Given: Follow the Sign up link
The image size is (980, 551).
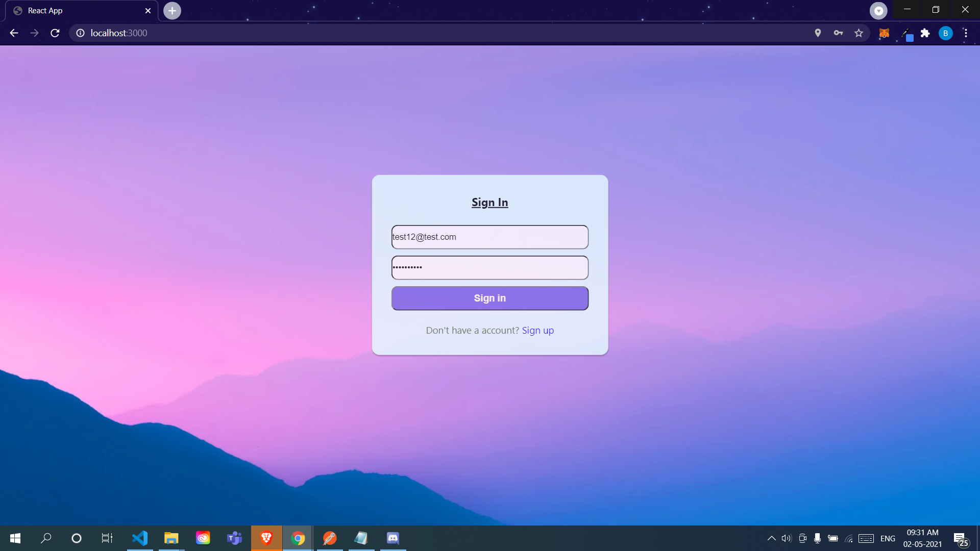Looking at the screenshot, I should pos(537,331).
